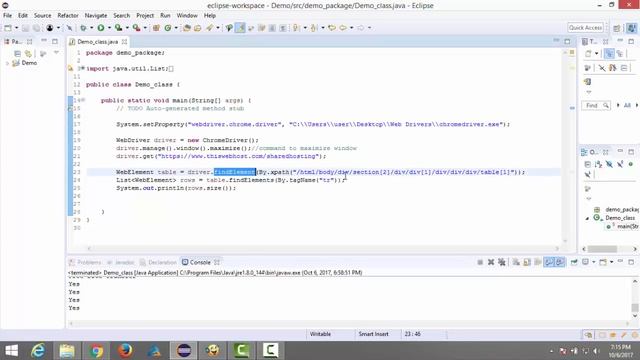Collapse Demo_class node in Outline

[x=587, y=218]
